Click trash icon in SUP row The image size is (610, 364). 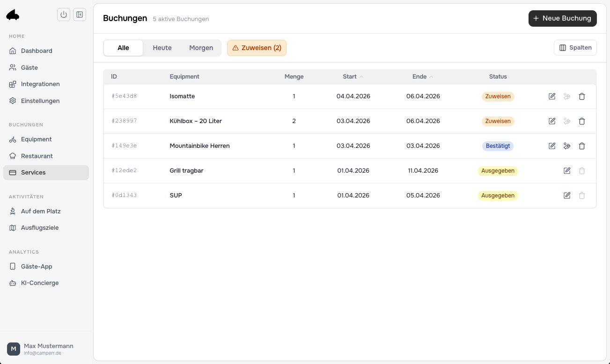(x=582, y=196)
